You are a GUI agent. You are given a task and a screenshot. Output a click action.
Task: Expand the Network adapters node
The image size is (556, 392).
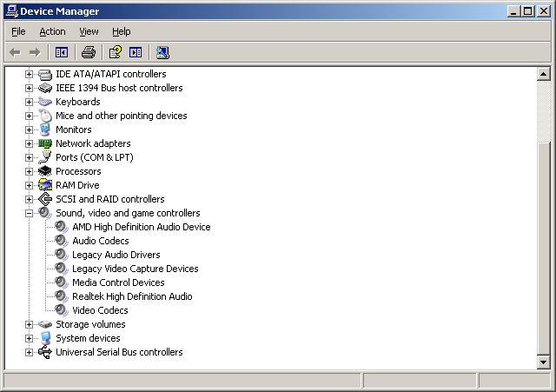click(x=29, y=143)
